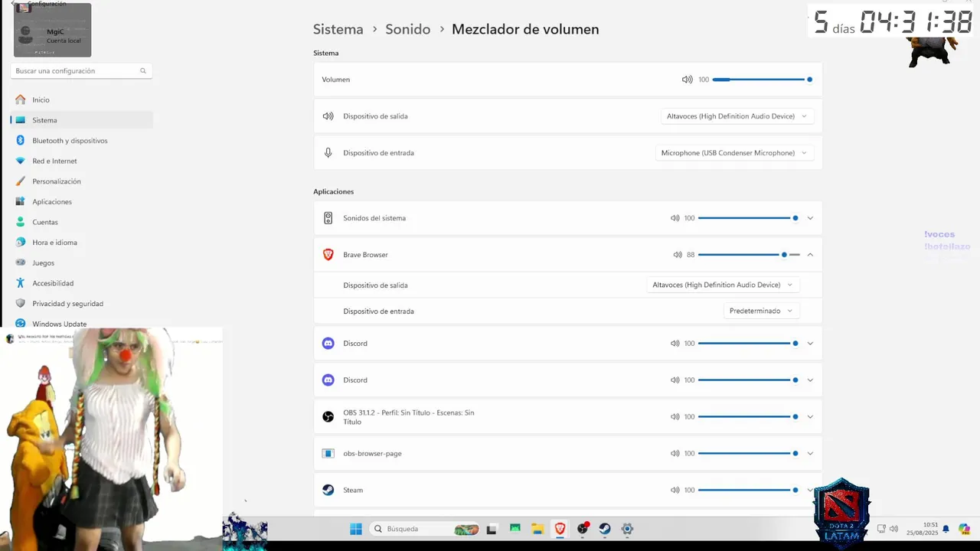Open Cuentas in settings sidebar
This screenshot has height=551, width=980.
(x=82, y=222)
